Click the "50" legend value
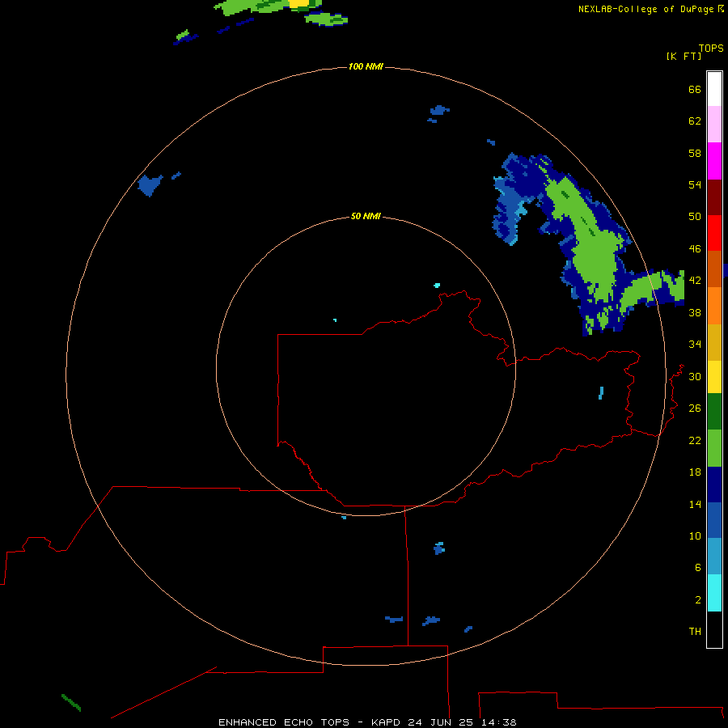The width and height of the screenshot is (728, 728). click(x=695, y=217)
